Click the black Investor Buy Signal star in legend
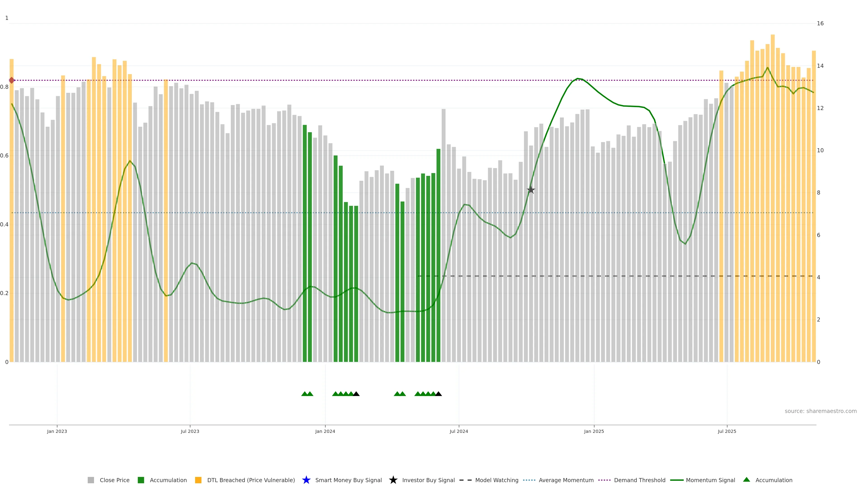868x488 pixels. tap(393, 480)
